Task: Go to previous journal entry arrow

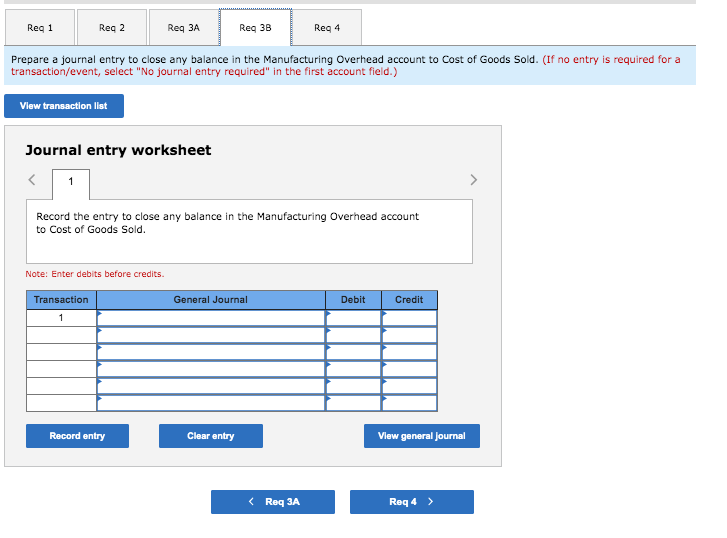Action: [x=32, y=179]
